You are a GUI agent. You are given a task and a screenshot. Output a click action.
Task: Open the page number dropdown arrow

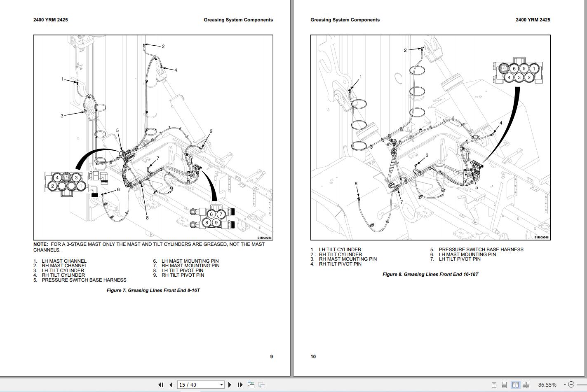pyautogui.click(x=221, y=385)
